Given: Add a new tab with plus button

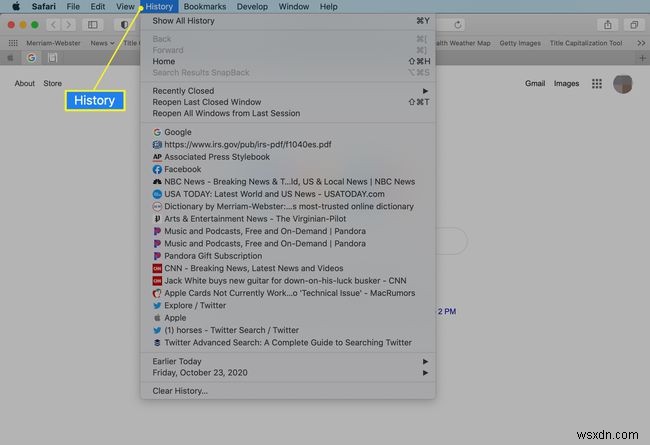Looking at the screenshot, I should pos(642,58).
